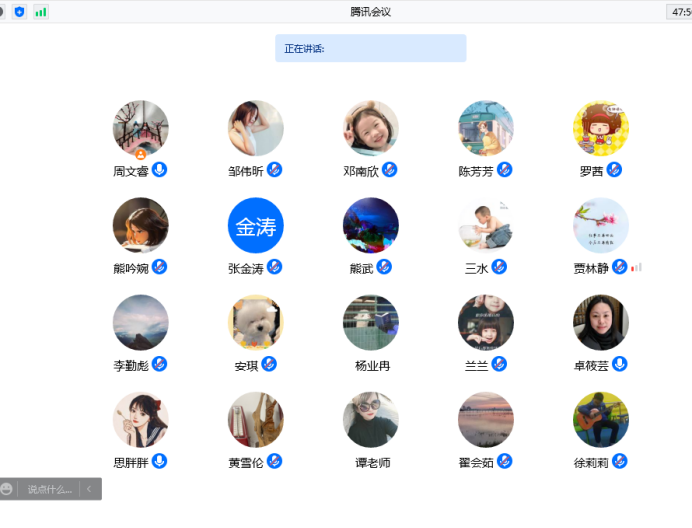Click muted mic icon beside 罗茜
The image size is (692, 528).
pyautogui.click(x=614, y=170)
